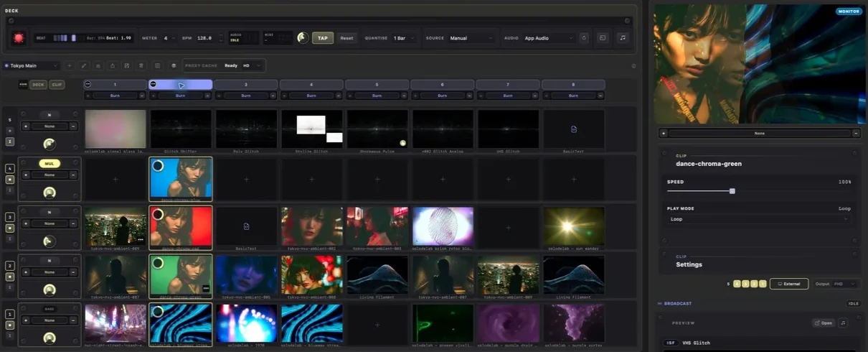Click the beat progress meter in Deck
Viewport: 868px width, 352px height.
click(68, 38)
